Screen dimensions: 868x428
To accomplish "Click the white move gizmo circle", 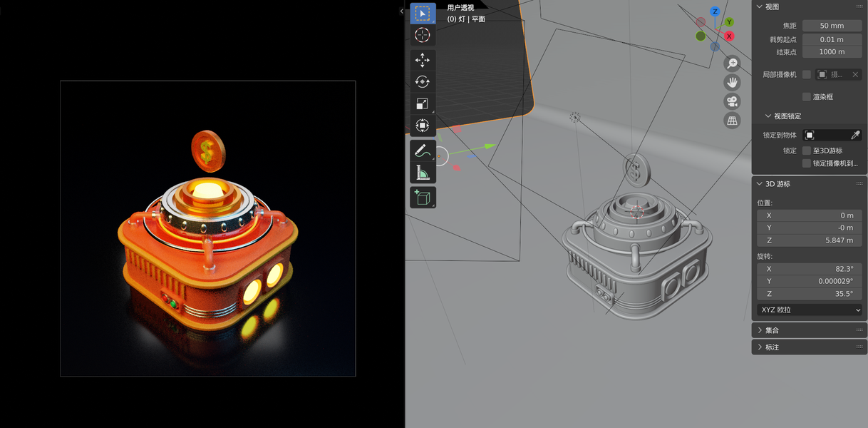I will point(440,156).
